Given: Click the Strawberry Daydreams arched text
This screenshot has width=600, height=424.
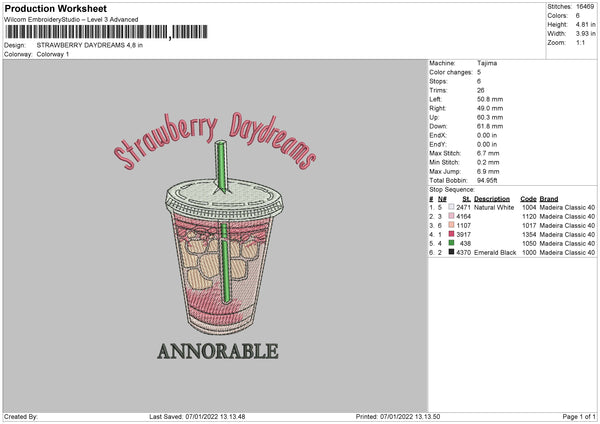Looking at the screenshot, I should pyautogui.click(x=215, y=141).
